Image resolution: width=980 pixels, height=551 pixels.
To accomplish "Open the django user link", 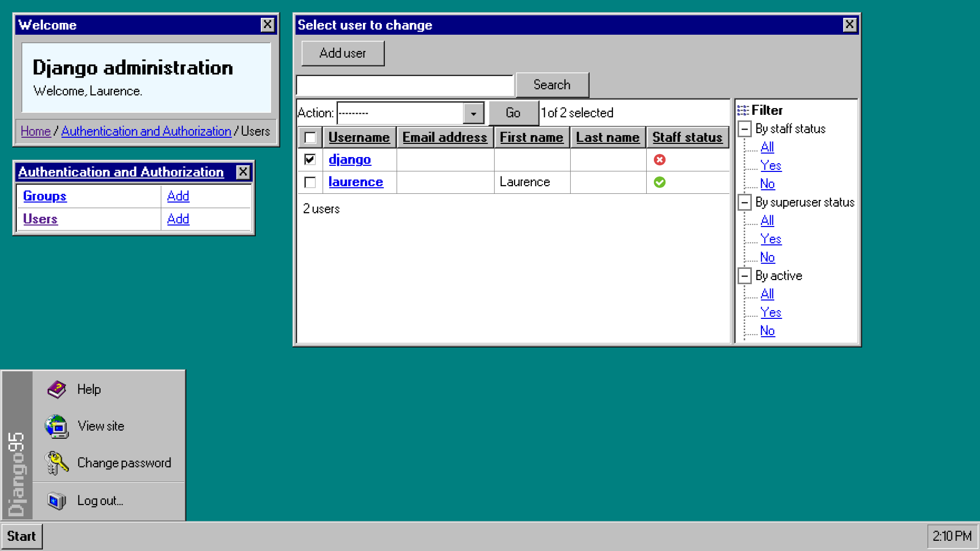I will (x=350, y=160).
